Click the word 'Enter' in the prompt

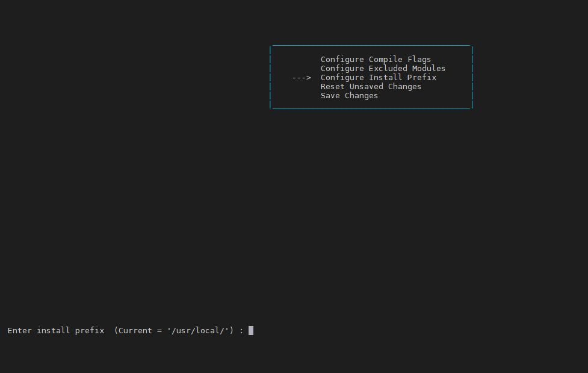20,330
